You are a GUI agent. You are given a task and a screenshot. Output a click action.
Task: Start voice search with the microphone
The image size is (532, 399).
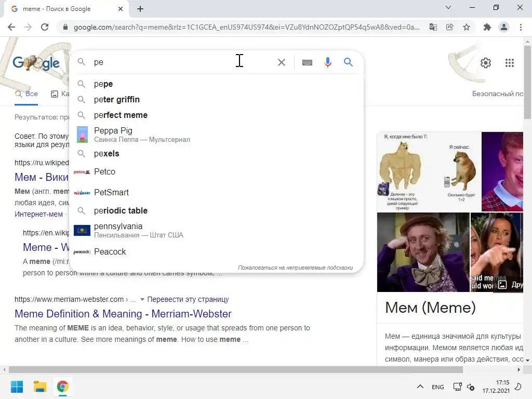point(328,62)
